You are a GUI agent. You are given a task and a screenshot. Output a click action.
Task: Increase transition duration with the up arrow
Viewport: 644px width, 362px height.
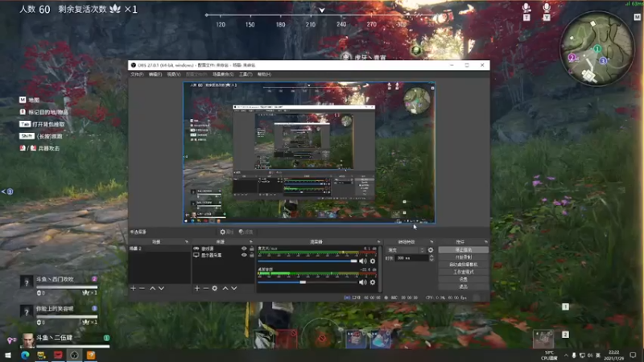coord(431,256)
